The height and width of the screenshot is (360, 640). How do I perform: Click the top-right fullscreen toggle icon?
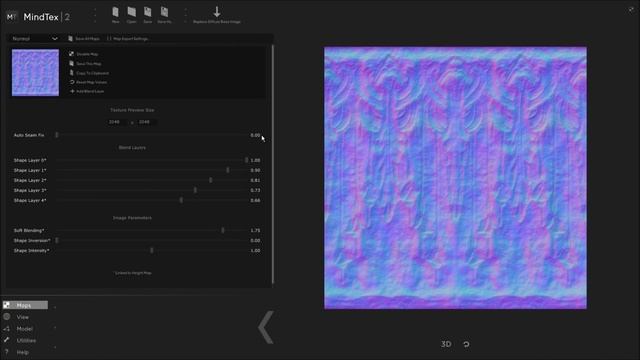tap(631, 10)
